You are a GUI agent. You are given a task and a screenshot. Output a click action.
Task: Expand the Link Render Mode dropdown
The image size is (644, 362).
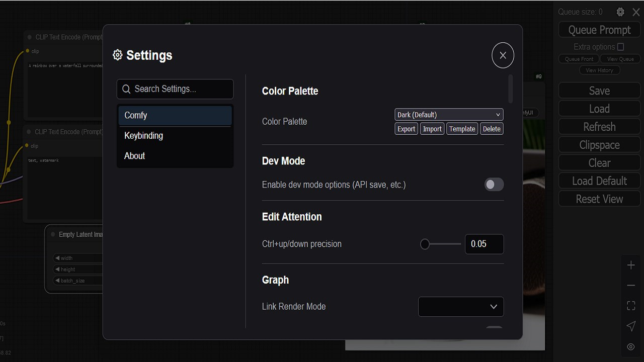pyautogui.click(x=460, y=307)
